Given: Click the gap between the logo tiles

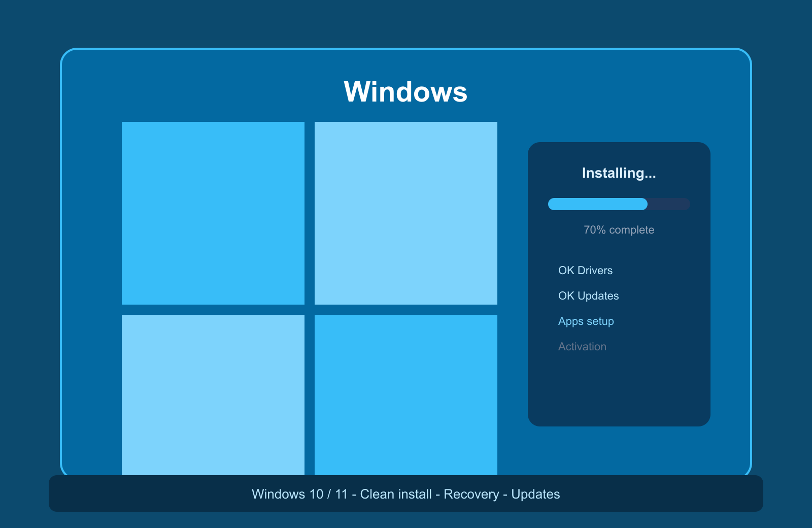Looking at the screenshot, I should 310,310.
